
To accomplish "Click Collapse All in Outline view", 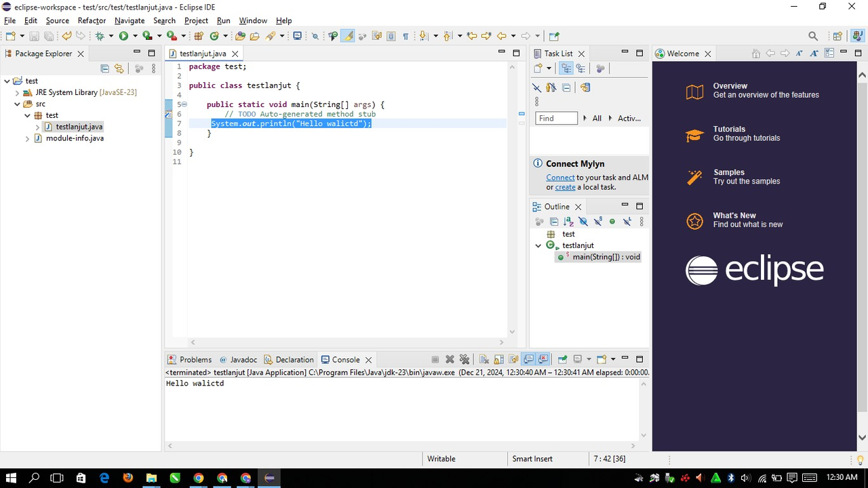I will [553, 222].
